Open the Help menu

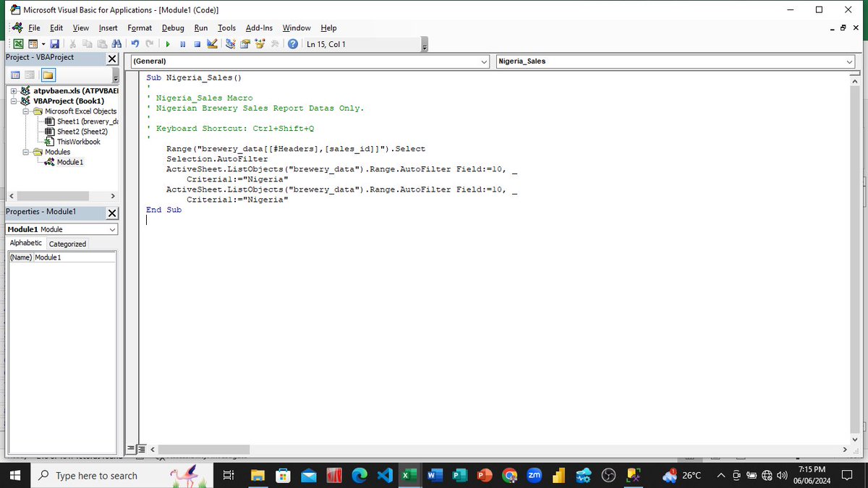[x=328, y=27]
